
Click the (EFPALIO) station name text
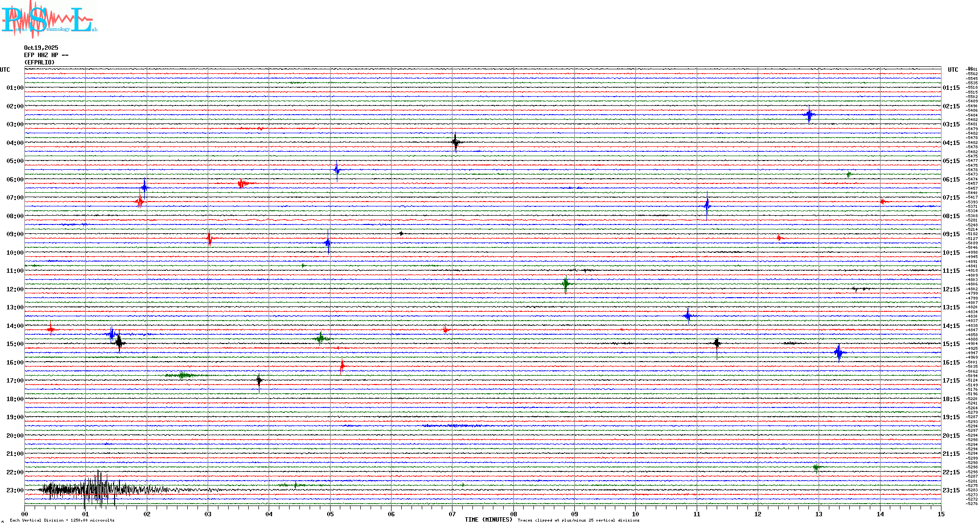point(39,62)
